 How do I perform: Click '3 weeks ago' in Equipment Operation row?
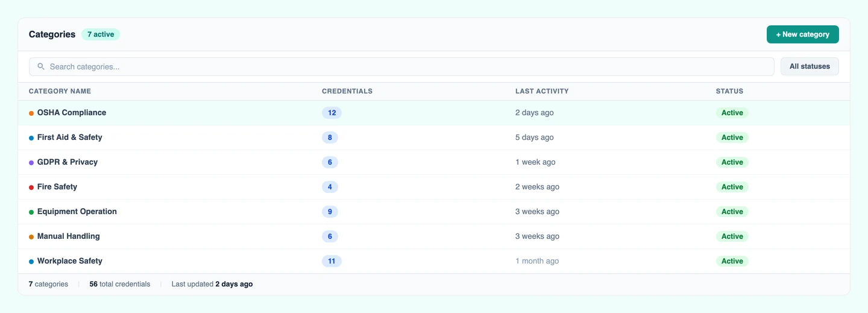[x=537, y=212]
